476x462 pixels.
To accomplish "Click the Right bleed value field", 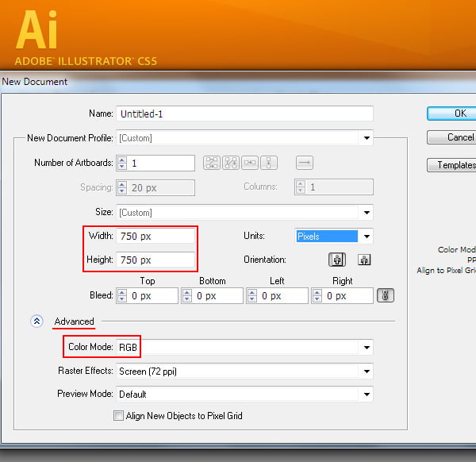I will (348, 295).
